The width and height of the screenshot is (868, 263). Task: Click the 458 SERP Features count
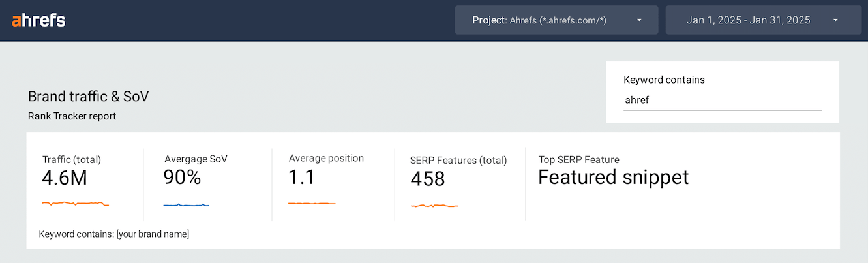(x=428, y=178)
